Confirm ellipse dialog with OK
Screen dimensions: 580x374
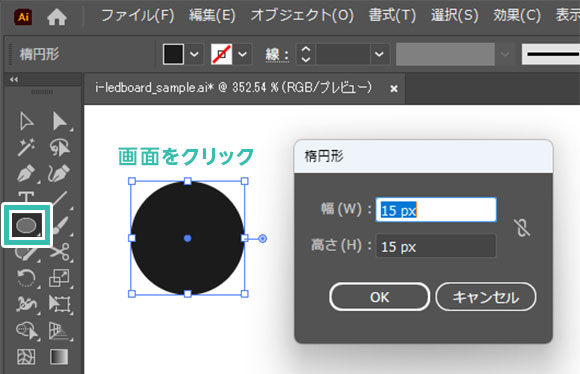pyautogui.click(x=380, y=297)
